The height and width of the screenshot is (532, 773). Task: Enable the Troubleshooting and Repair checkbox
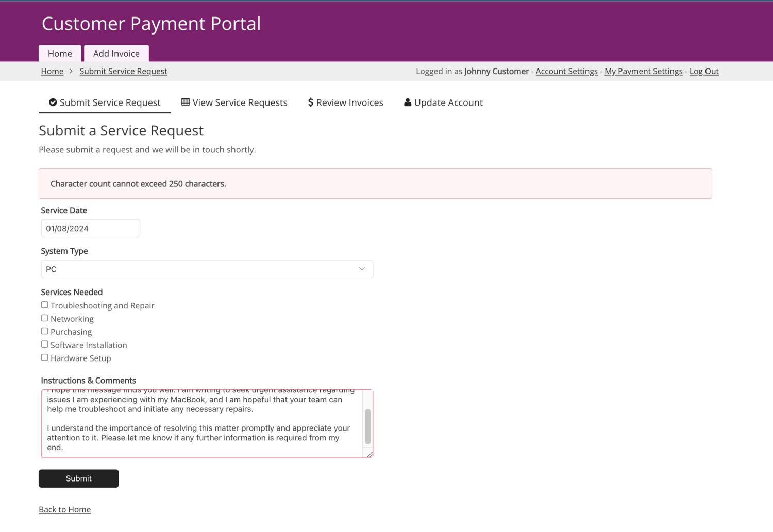click(44, 304)
